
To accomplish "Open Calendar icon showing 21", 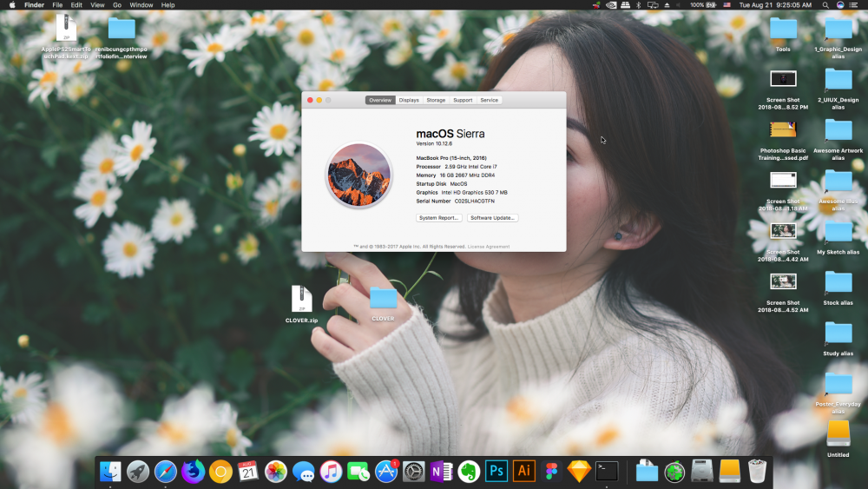I will [x=248, y=472].
